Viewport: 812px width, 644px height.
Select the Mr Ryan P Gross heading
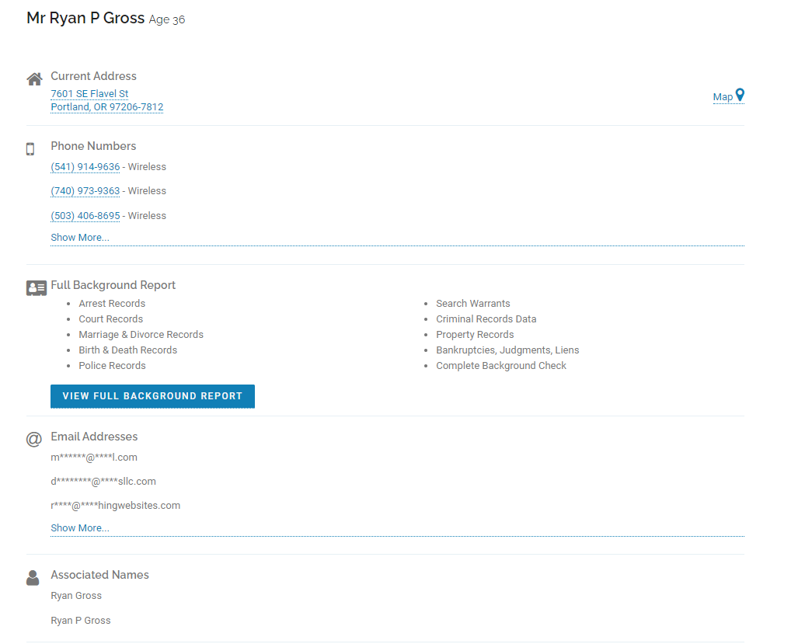point(85,18)
